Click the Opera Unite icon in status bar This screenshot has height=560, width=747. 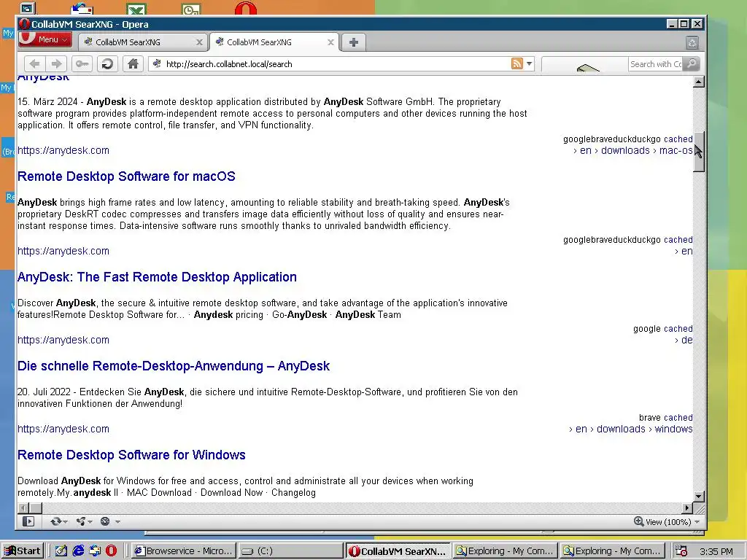[80, 521]
